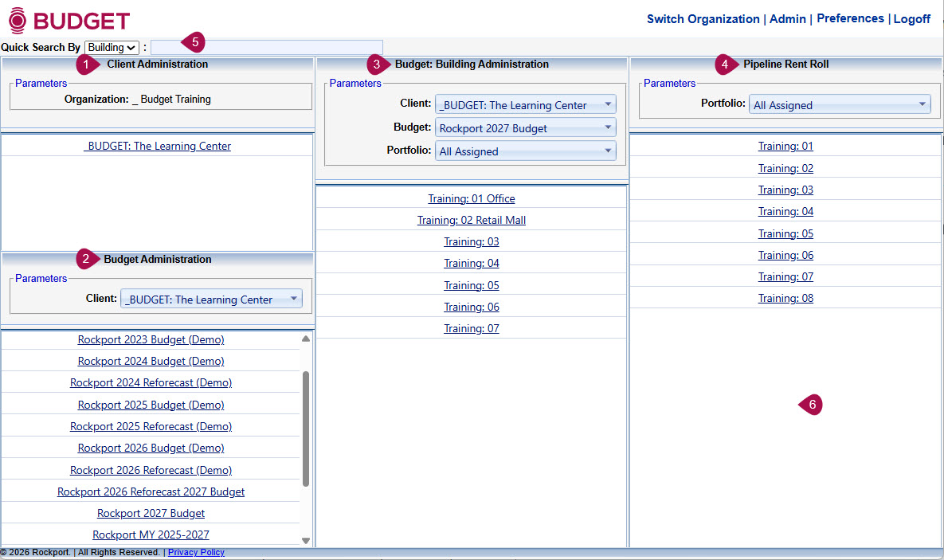Viewport: 944px width, 560px height.
Task: Expand Pipeline Rent Roll Portfolio dropdown
Action: [x=840, y=105]
